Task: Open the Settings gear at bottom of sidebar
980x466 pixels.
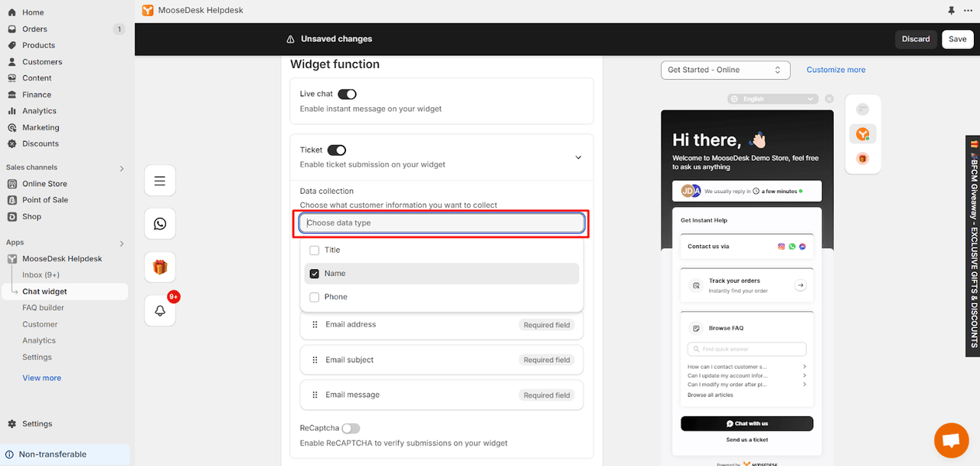Action: [x=11, y=424]
